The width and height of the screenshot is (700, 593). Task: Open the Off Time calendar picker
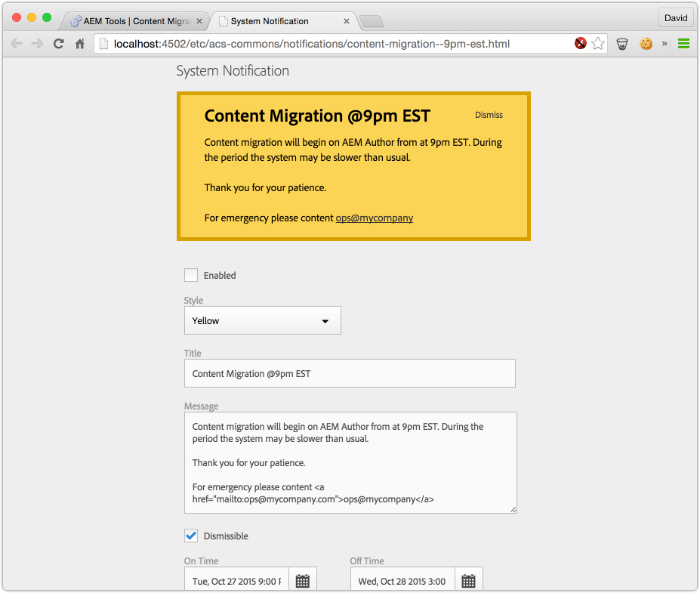click(x=468, y=580)
